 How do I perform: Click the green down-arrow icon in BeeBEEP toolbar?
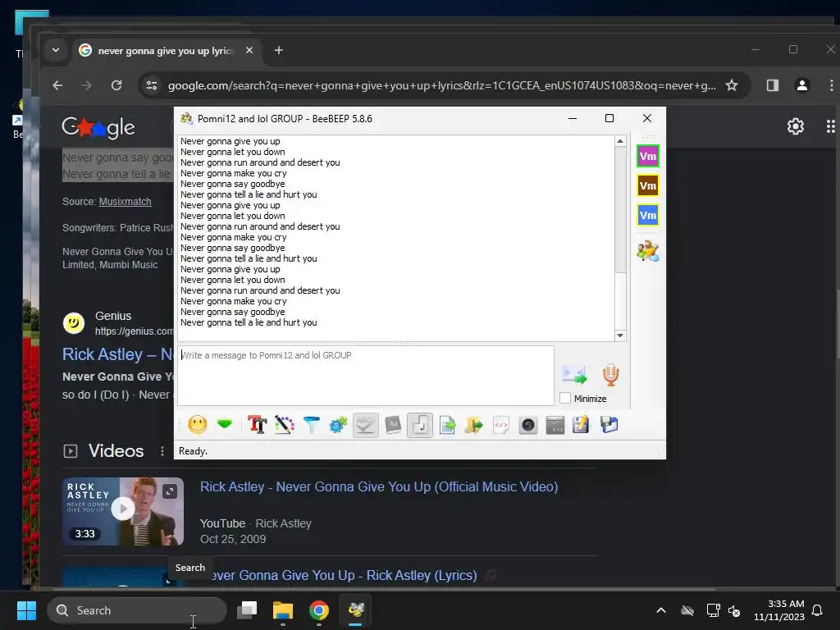(225, 424)
